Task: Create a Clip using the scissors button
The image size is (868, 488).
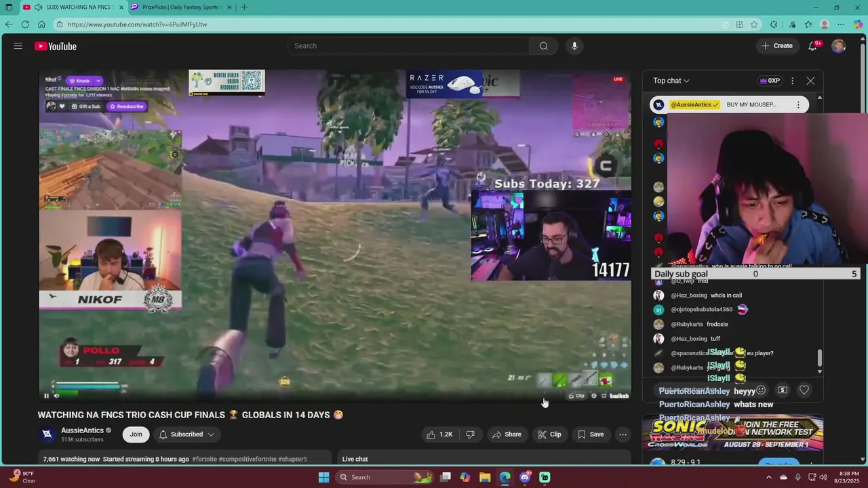Action: pos(549,434)
